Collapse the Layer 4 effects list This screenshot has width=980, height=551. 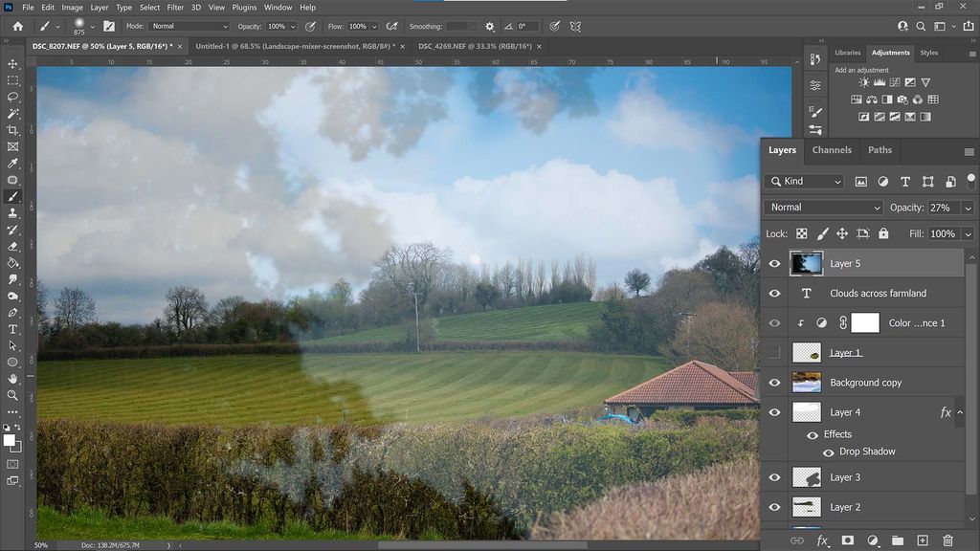pyautogui.click(x=962, y=411)
